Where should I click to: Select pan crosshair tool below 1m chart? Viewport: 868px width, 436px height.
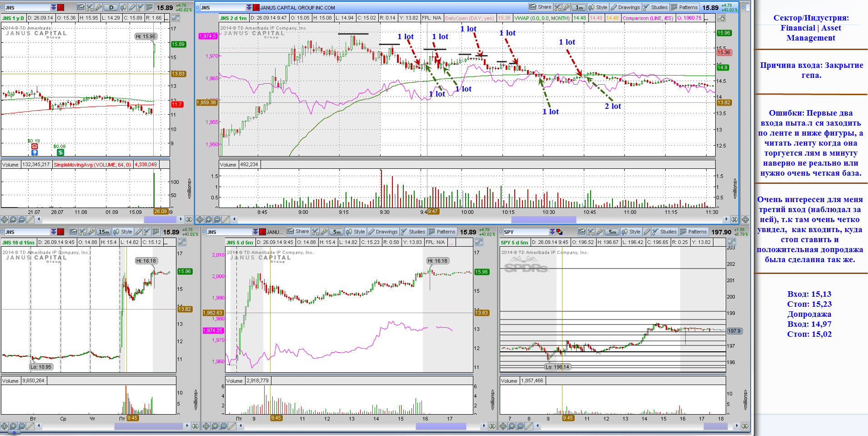tap(200, 219)
